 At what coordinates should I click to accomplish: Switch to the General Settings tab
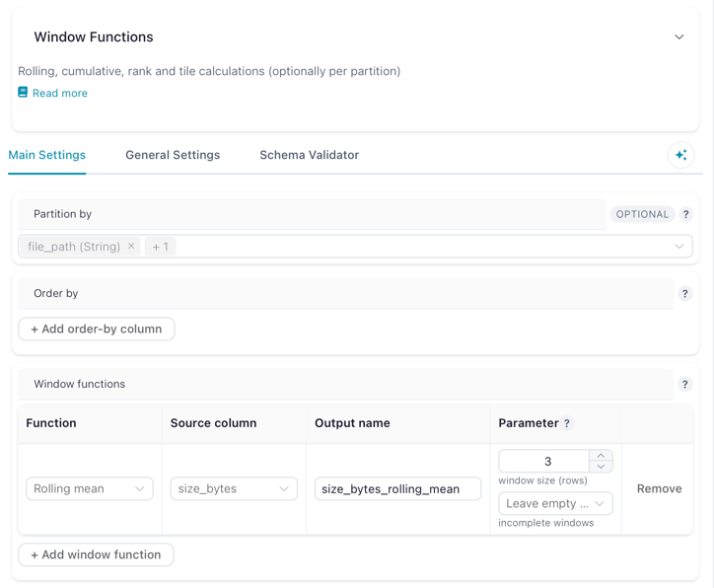pyautogui.click(x=173, y=155)
